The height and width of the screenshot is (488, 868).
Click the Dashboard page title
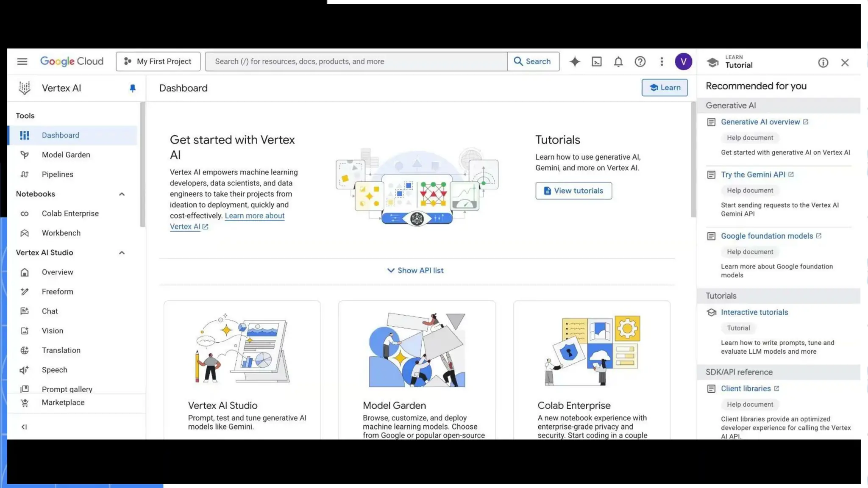184,88
